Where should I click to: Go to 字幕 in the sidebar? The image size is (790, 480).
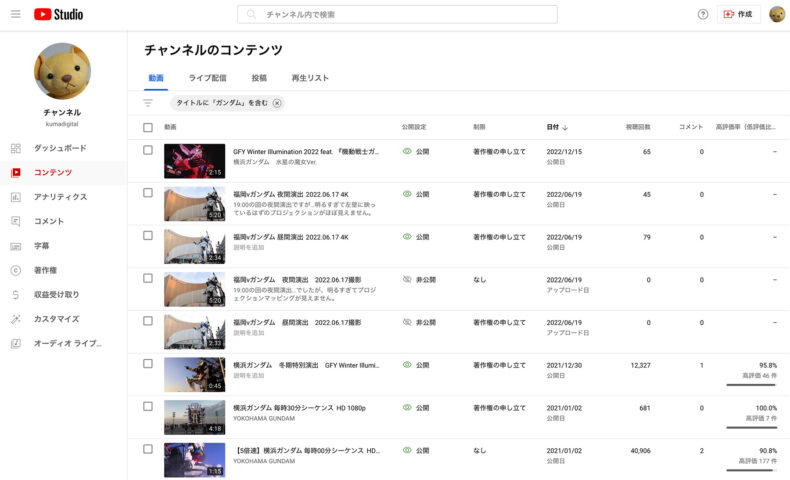pos(42,246)
